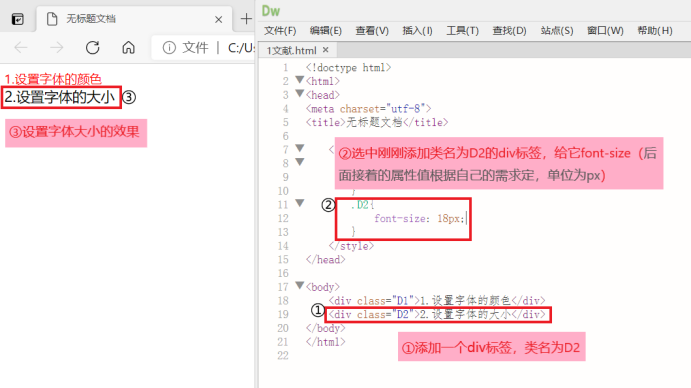Collapse the head tag on line 3
Image resolution: width=691 pixels, height=388 pixels.
tap(300, 93)
